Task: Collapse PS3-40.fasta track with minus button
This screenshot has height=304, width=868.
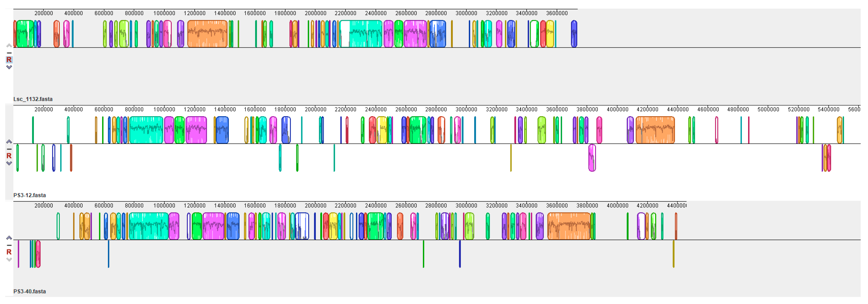Action: (x=9, y=245)
